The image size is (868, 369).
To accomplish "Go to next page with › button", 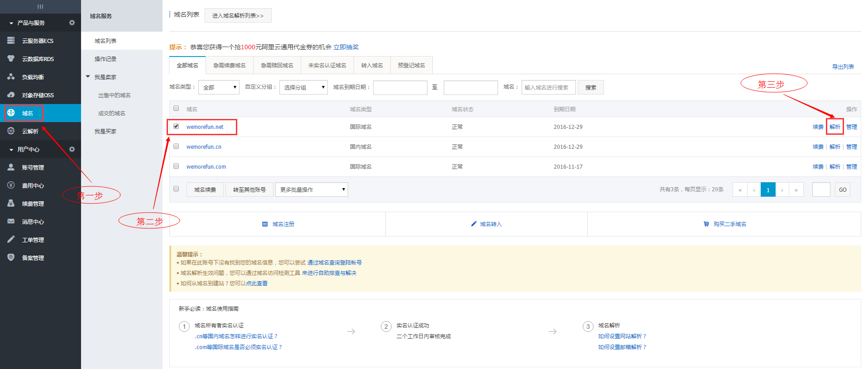I will coord(782,189).
